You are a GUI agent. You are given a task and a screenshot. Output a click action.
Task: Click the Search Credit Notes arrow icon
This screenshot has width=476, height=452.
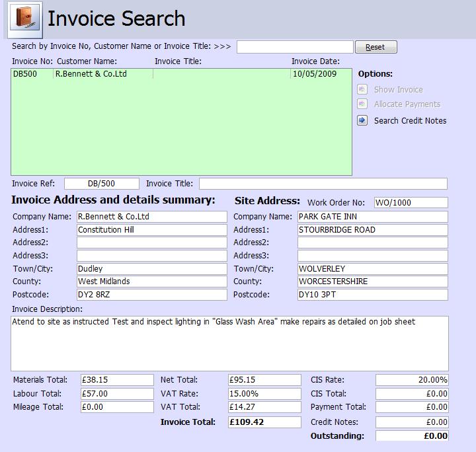pos(362,120)
